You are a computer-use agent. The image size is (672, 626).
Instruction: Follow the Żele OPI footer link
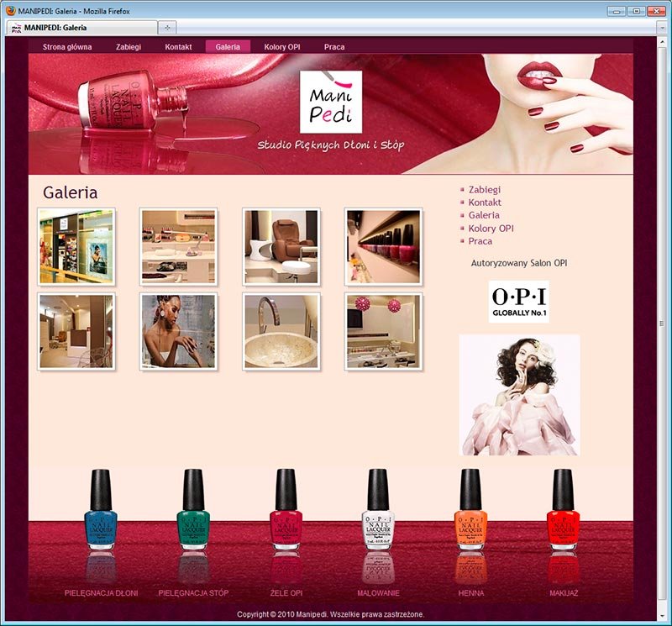[286, 593]
